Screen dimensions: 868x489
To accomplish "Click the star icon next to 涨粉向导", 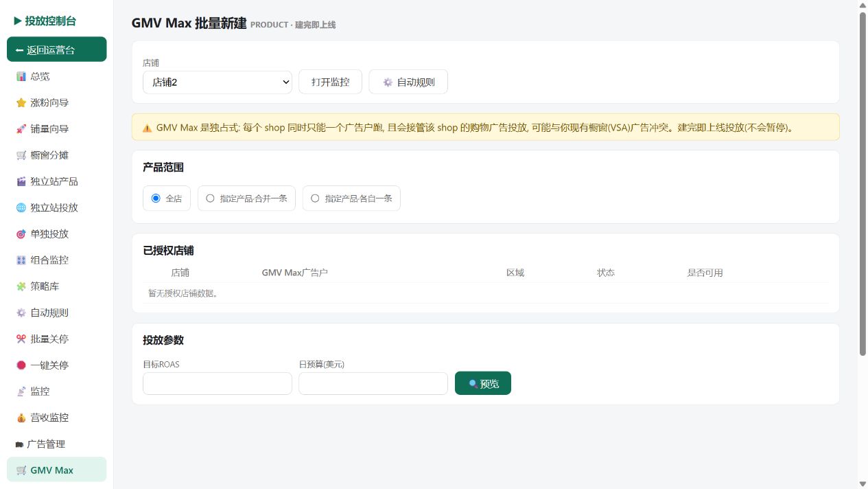I will coord(21,103).
